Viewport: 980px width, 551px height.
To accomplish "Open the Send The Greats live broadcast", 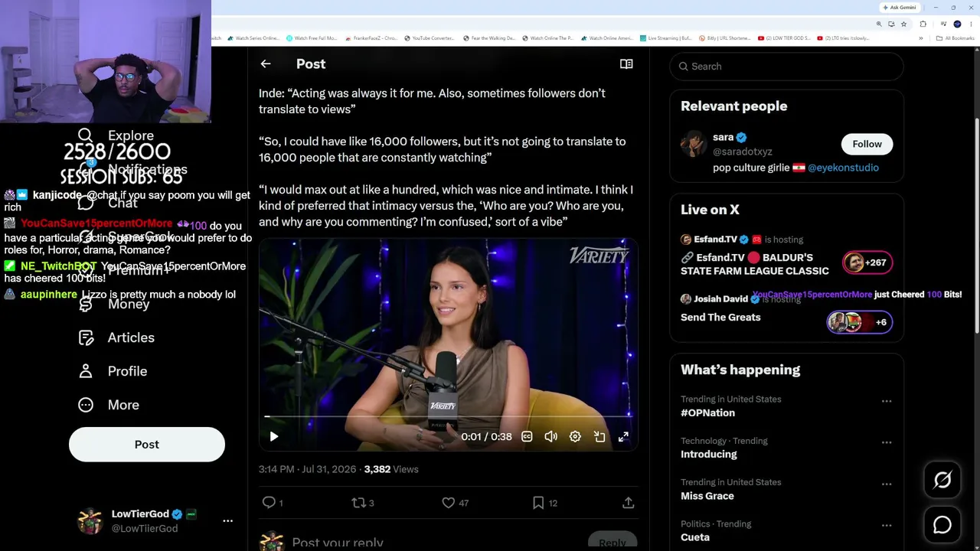I will coord(720,318).
